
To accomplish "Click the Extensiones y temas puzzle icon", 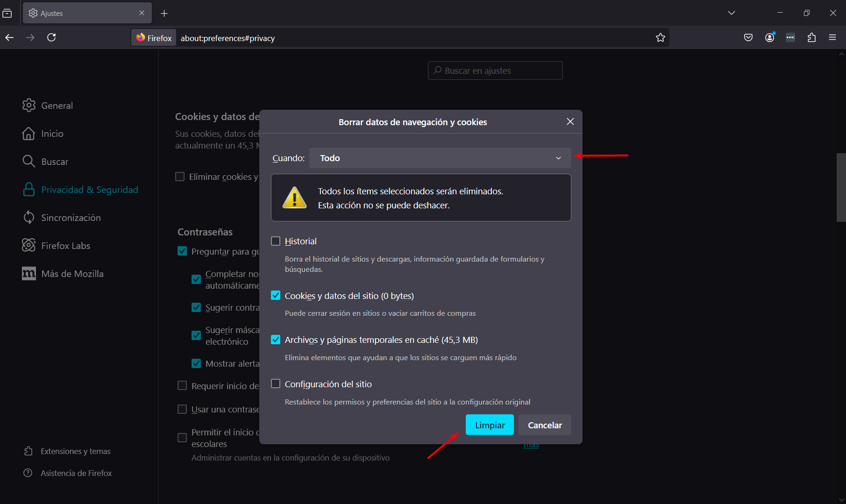I will 28,451.
